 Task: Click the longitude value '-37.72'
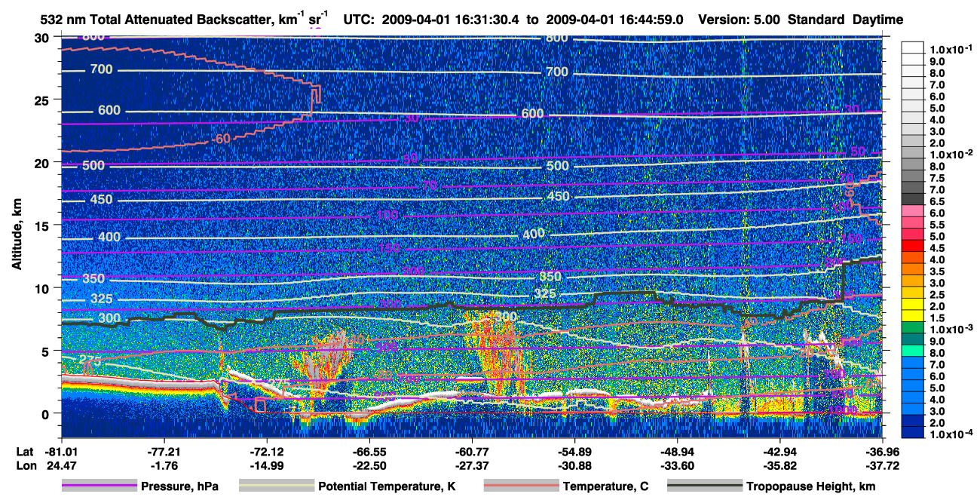(883, 465)
